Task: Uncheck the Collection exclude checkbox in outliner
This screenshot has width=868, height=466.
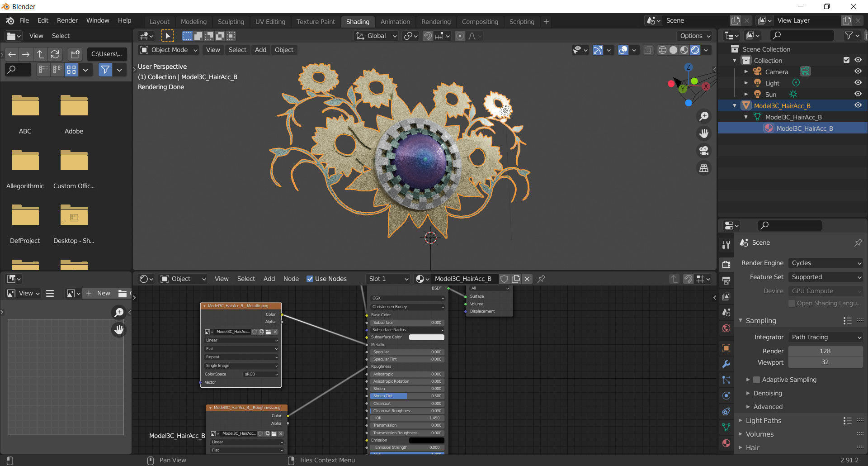Action: (846, 60)
